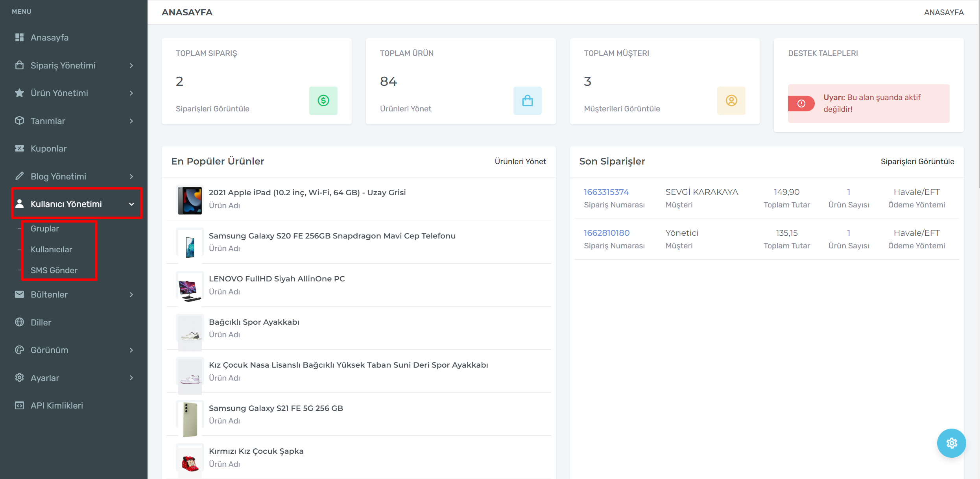Click the Siparişleri Görüntüle link in card

pos(212,109)
